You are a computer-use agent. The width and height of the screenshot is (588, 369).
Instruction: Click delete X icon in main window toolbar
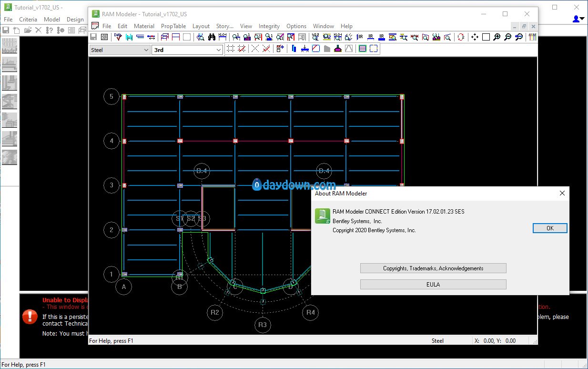click(x=38, y=30)
